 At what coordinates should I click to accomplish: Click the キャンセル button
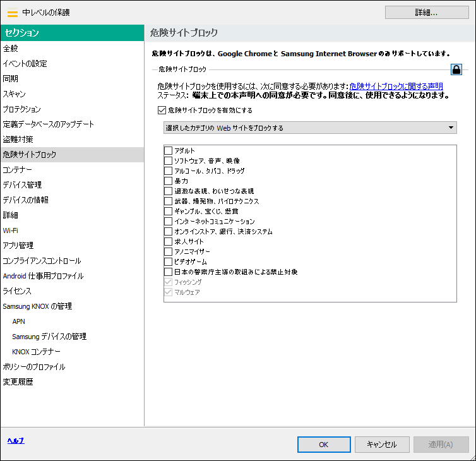[381, 445]
